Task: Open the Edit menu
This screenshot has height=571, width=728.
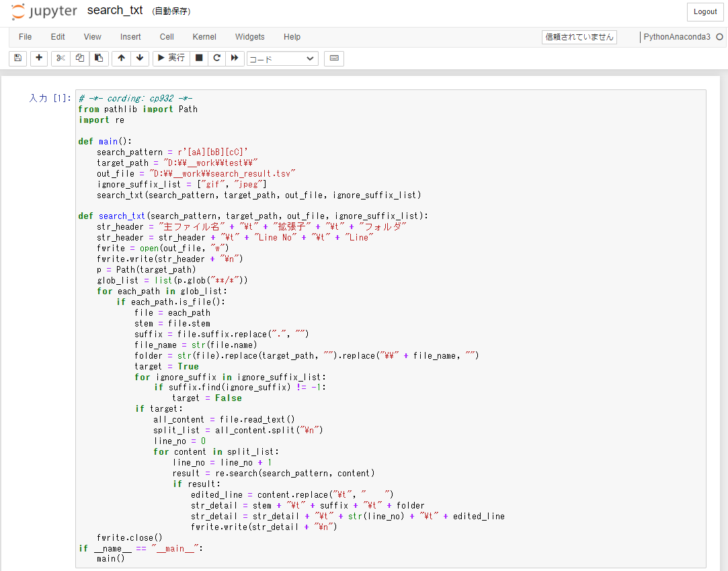Action: click(x=58, y=37)
